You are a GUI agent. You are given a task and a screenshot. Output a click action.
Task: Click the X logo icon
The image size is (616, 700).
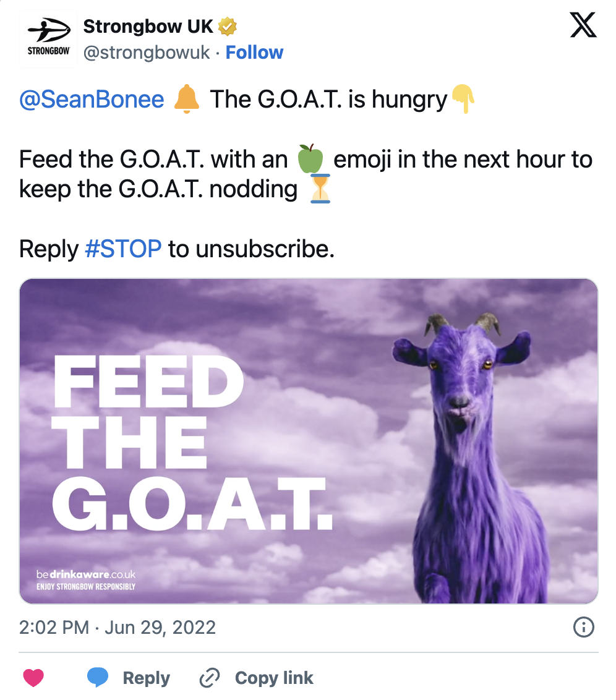point(583,25)
